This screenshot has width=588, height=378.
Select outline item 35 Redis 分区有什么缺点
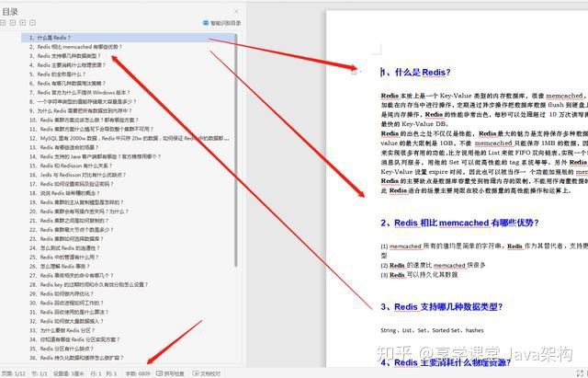pyautogui.click(x=62, y=349)
